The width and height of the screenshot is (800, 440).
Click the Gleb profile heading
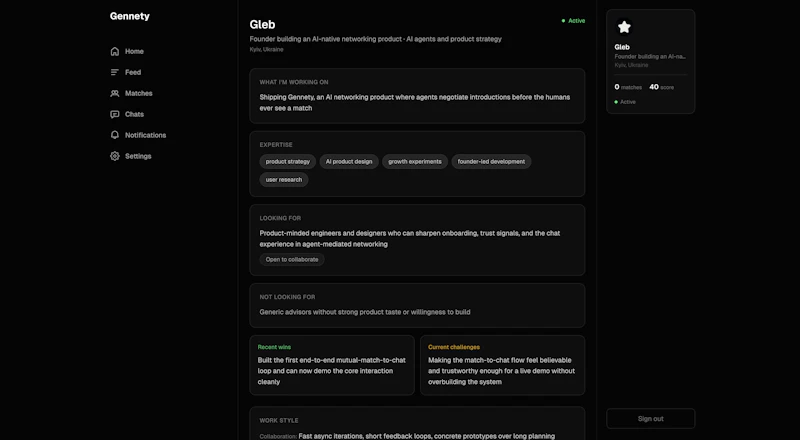(262, 25)
